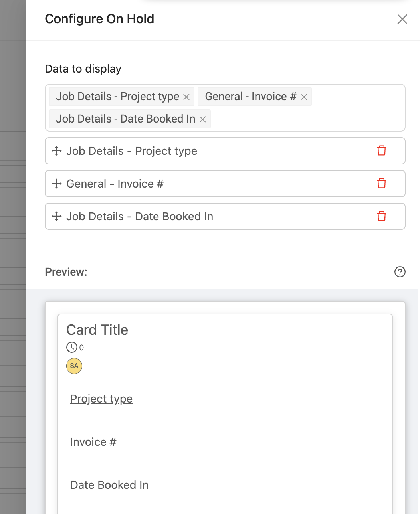
Task: Delete the Job Details - Date Booked In row
Action: pos(382,216)
